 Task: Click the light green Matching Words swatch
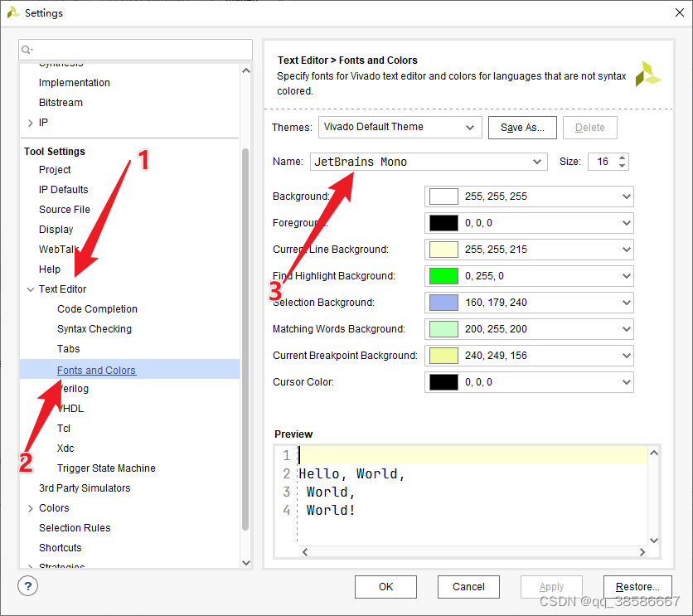pos(443,329)
